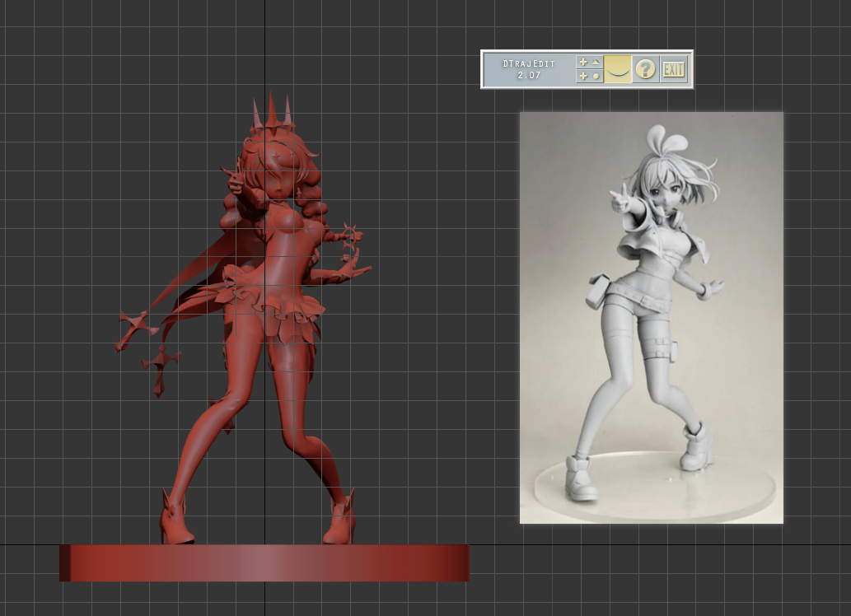Click the plus-triangle icon on the DTrajEdit toolbar
The width and height of the screenshot is (851, 616).
pos(589,63)
